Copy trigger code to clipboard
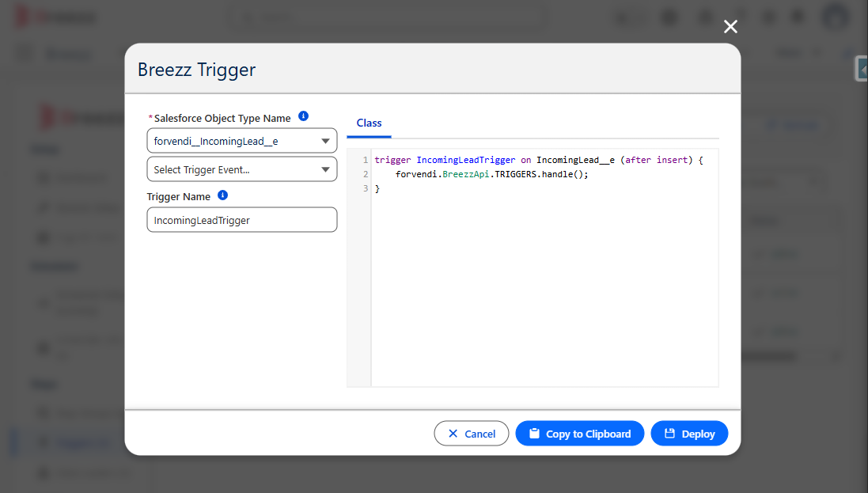Screen dimensions: 868x493 click(x=579, y=433)
